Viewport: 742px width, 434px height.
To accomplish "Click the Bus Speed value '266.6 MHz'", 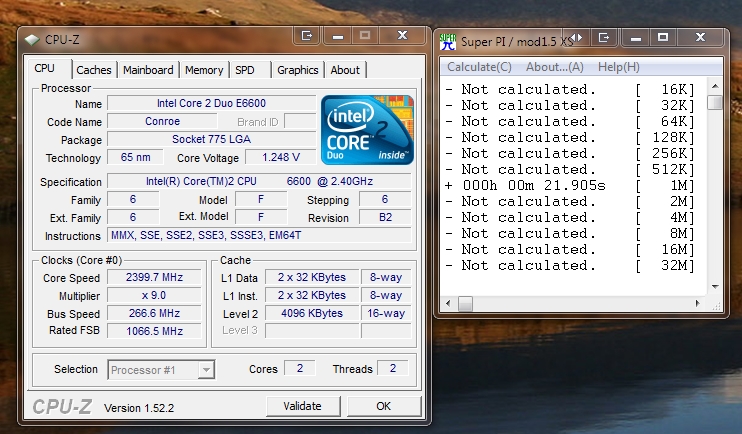I will (x=154, y=313).
